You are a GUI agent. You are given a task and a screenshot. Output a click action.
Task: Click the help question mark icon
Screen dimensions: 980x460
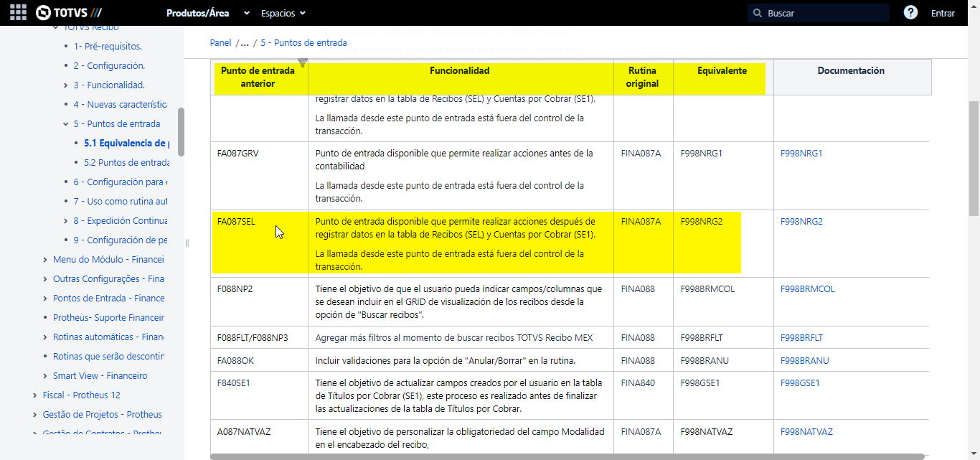[910, 13]
